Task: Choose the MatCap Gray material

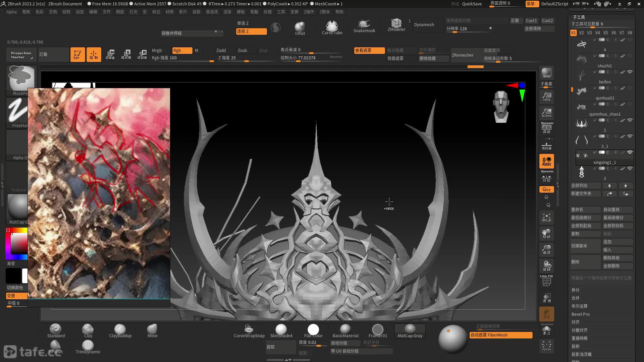Action: [410, 331]
